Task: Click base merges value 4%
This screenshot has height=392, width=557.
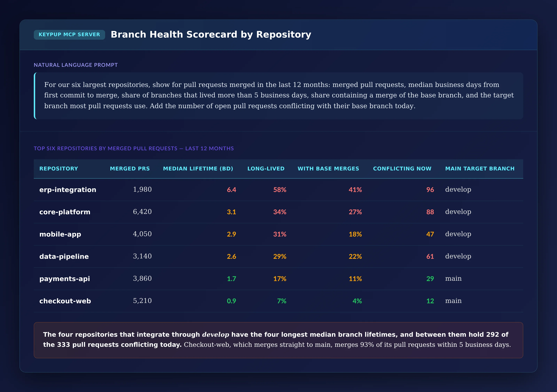Action: 357,301
